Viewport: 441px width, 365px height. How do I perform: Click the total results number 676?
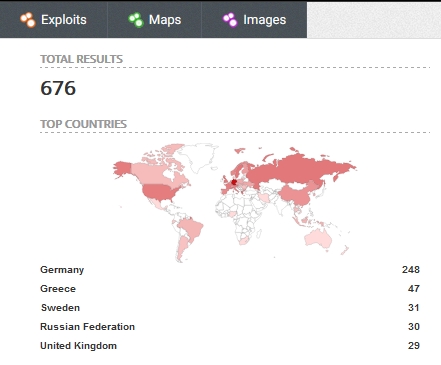point(58,88)
